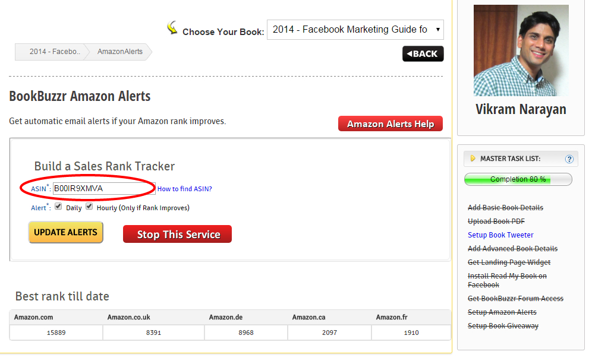This screenshot has height=364, width=592.
Task: Click the rank value 8968
Action: point(246,333)
